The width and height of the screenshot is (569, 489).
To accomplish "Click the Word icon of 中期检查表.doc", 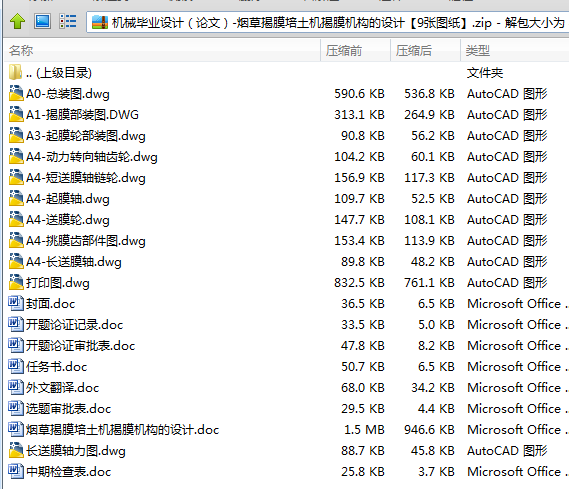I will coord(16,472).
